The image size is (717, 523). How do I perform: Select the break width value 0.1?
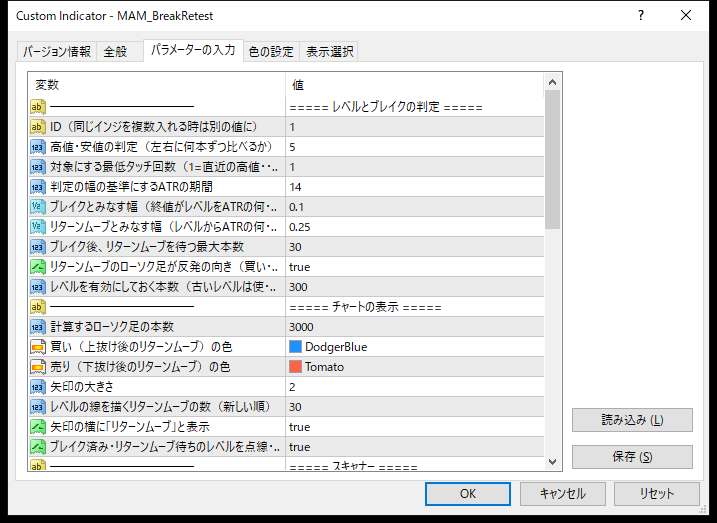click(x=415, y=207)
